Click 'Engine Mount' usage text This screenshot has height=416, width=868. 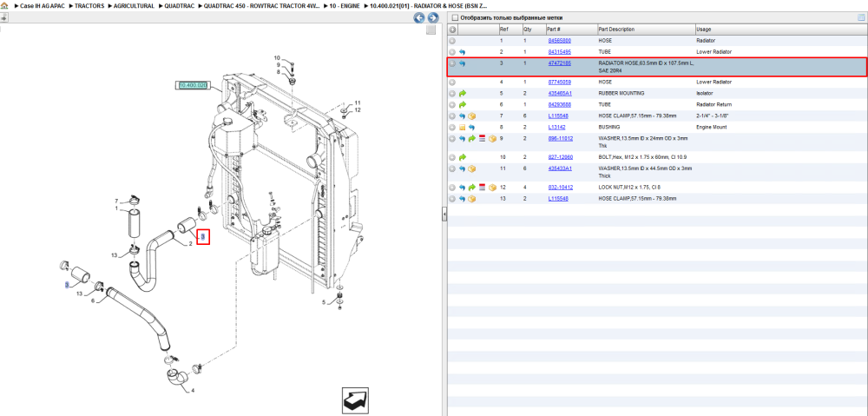coord(712,128)
